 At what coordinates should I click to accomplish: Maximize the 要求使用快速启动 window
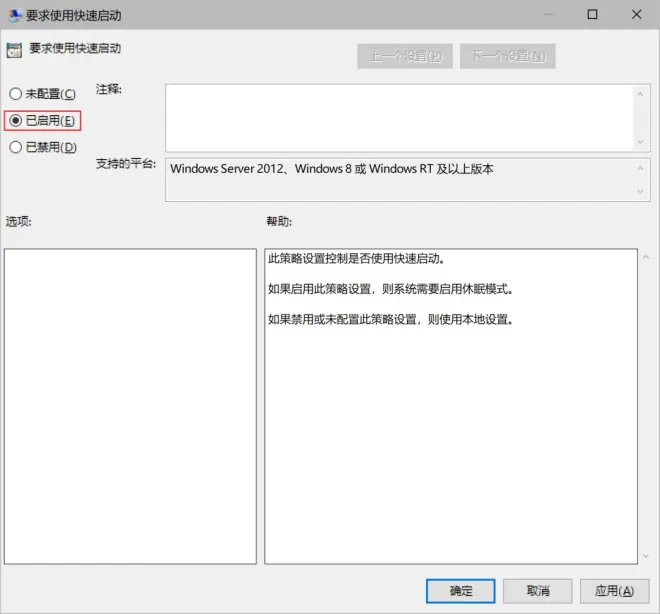click(592, 15)
